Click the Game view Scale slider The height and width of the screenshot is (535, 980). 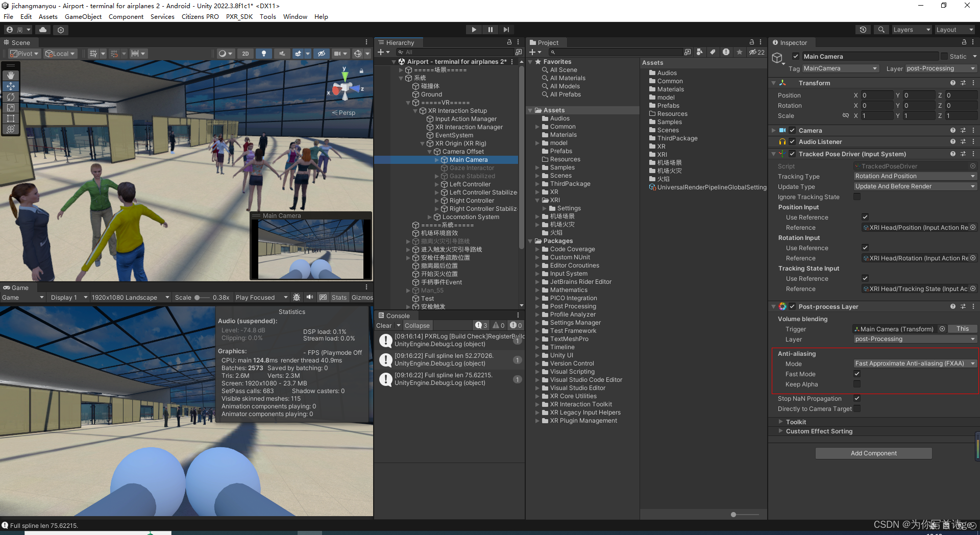click(x=197, y=297)
